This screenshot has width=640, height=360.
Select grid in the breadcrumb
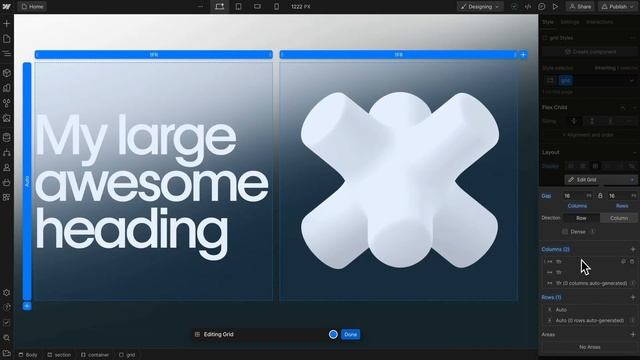(x=127, y=355)
